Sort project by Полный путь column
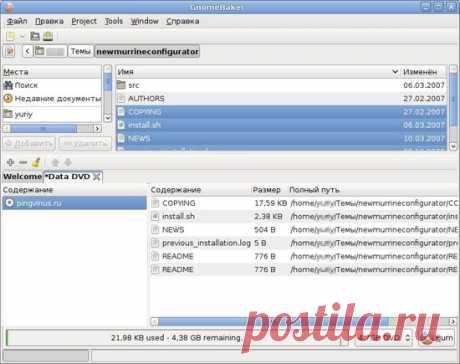The width and height of the screenshot is (460, 364). 373,190
